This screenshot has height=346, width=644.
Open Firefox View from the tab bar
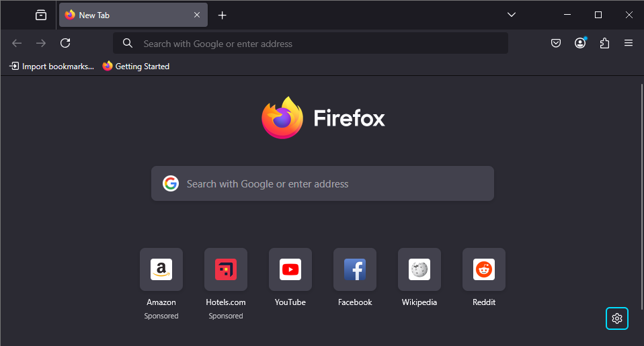click(x=40, y=15)
